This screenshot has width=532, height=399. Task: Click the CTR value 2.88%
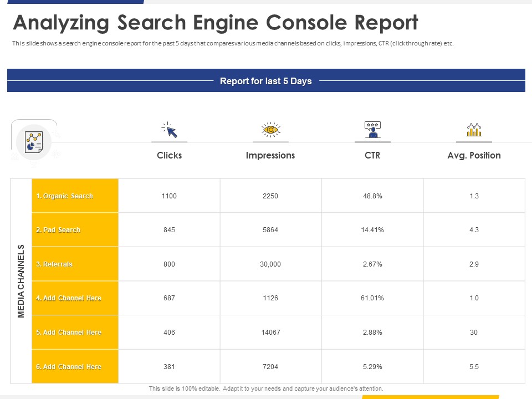tap(372, 332)
